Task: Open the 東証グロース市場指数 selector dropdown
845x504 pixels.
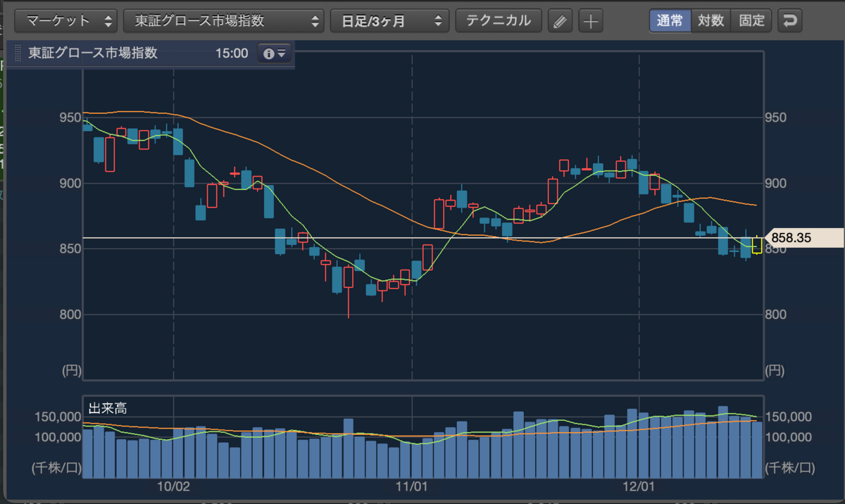Action: click(x=224, y=20)
